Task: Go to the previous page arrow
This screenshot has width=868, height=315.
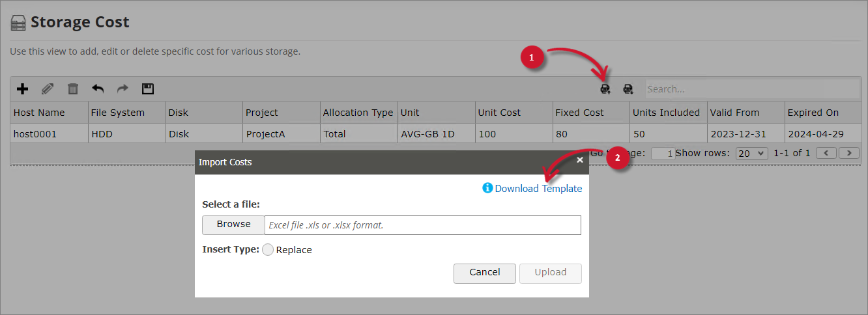Action: point(827,154)
